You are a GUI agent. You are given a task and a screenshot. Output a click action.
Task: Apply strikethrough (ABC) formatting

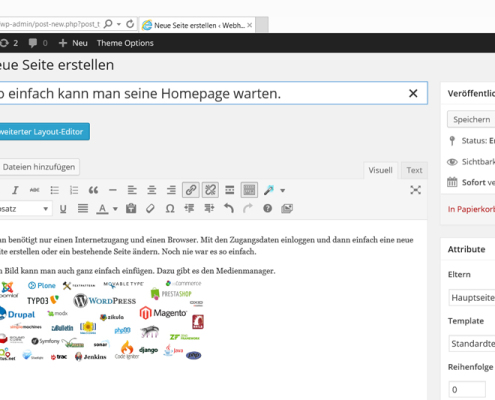pyautogui.click(x=34, y=190)
